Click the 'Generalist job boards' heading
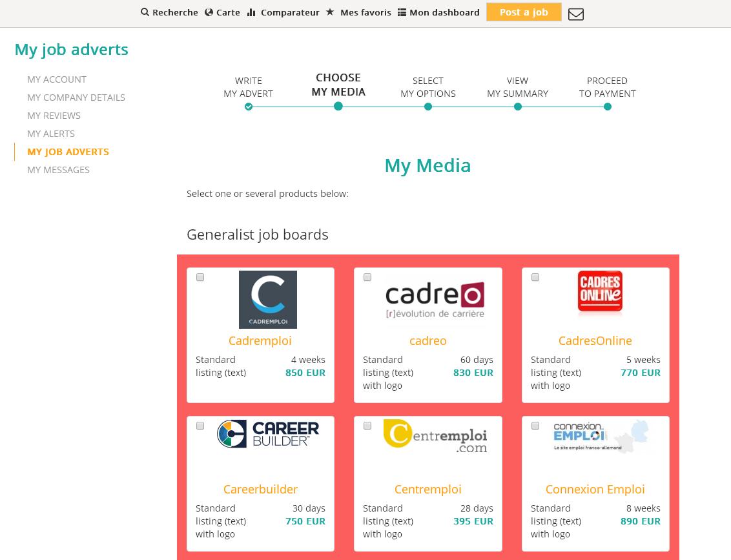The width and height of the screenshot is (731, 560). click(258, 234)
